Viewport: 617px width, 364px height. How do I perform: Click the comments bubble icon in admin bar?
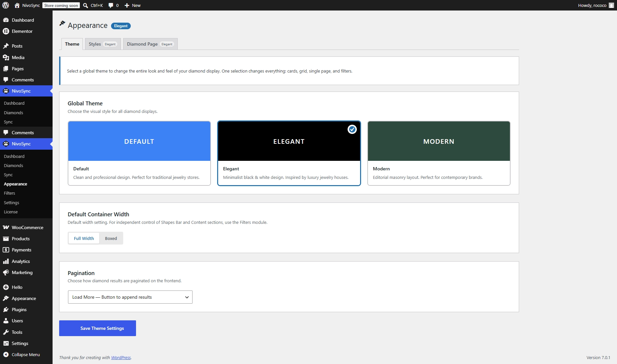coord(111,5)
